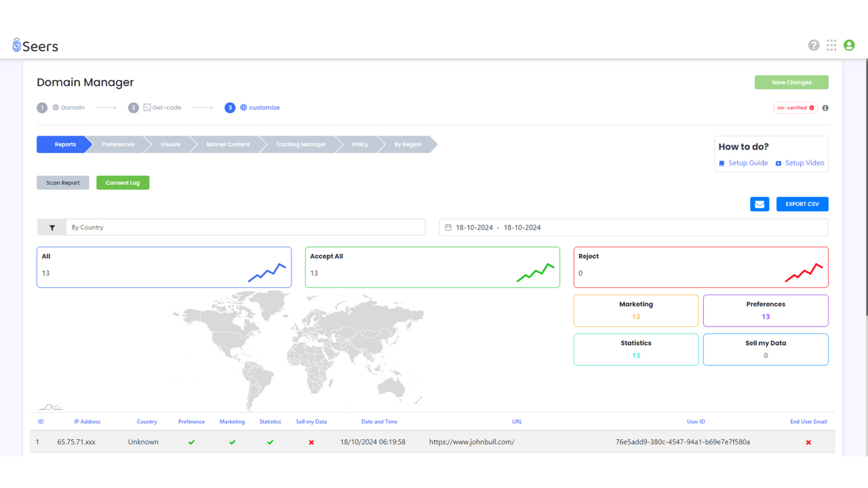This screenshot has width=868, height=488.
Task: Open the Tracking Manager tab
Action: (x=300, y=144)
